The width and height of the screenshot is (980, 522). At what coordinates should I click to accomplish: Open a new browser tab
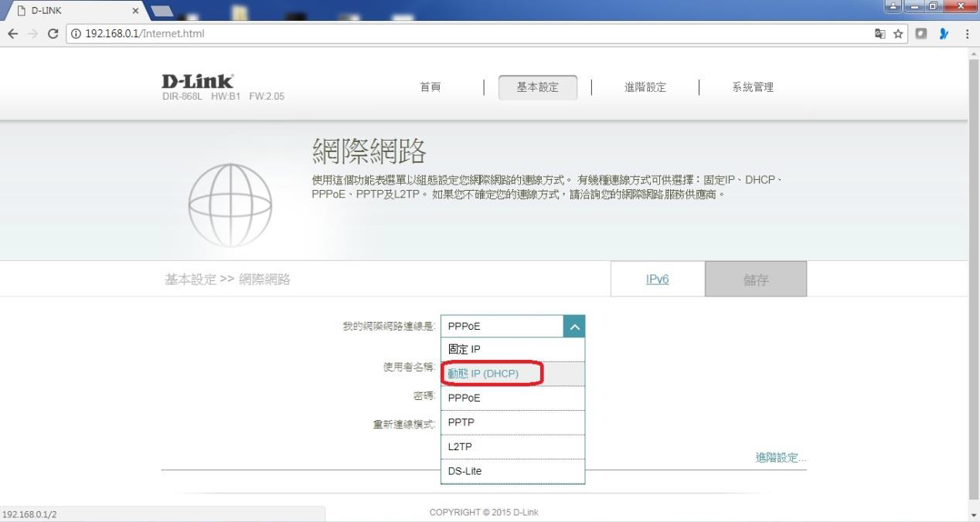pos(164,11)
